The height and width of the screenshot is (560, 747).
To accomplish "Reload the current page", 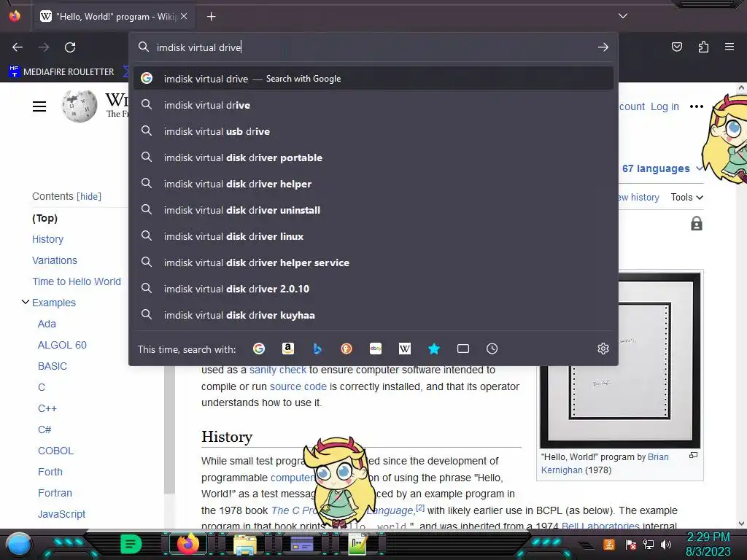I will (x=70, y=47).
